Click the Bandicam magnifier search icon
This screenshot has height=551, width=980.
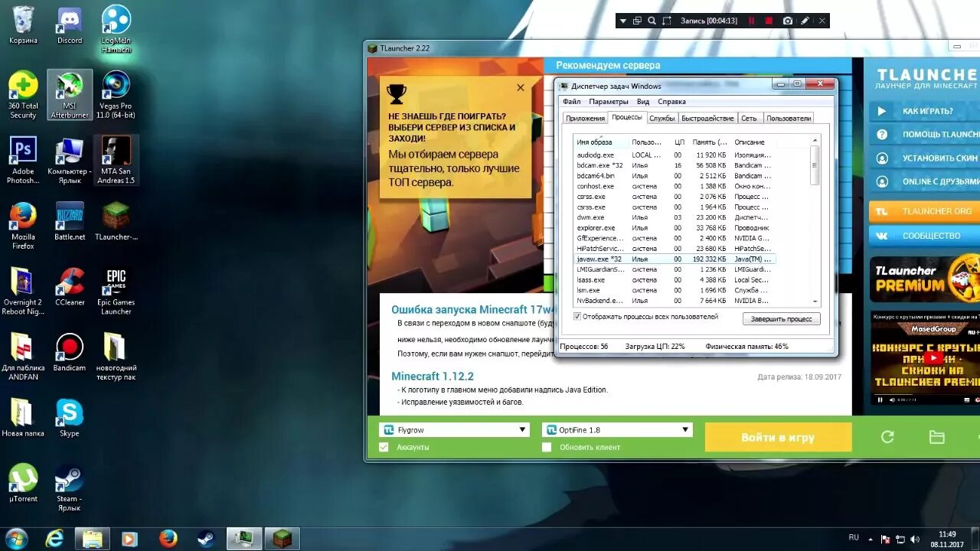[x=652, y=21]
